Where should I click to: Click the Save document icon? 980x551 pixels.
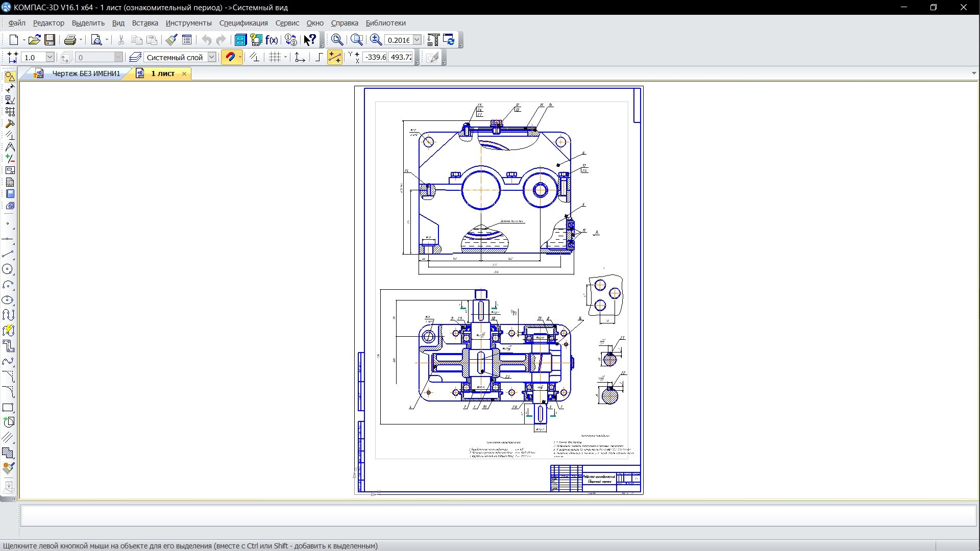50,40
